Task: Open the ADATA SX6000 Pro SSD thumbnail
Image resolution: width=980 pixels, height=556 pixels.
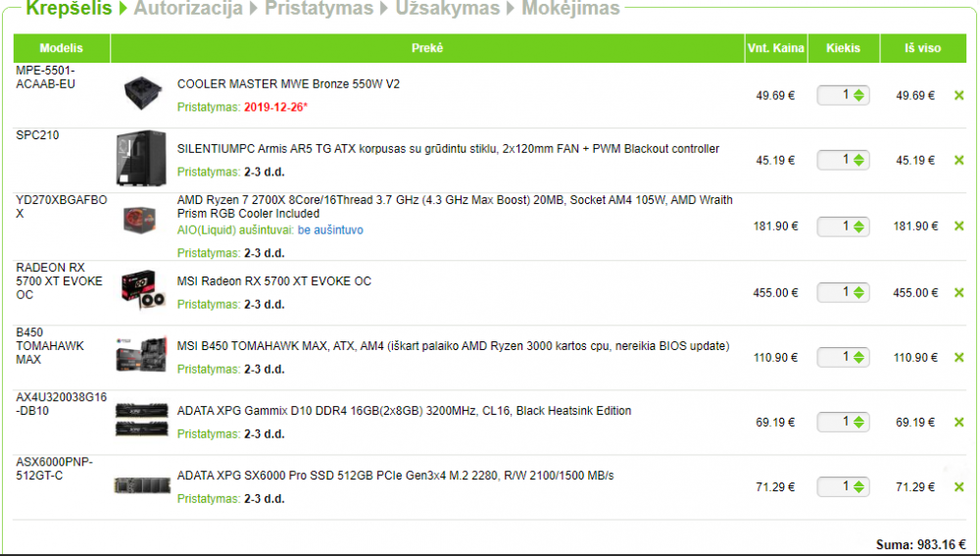Action: 142,484
